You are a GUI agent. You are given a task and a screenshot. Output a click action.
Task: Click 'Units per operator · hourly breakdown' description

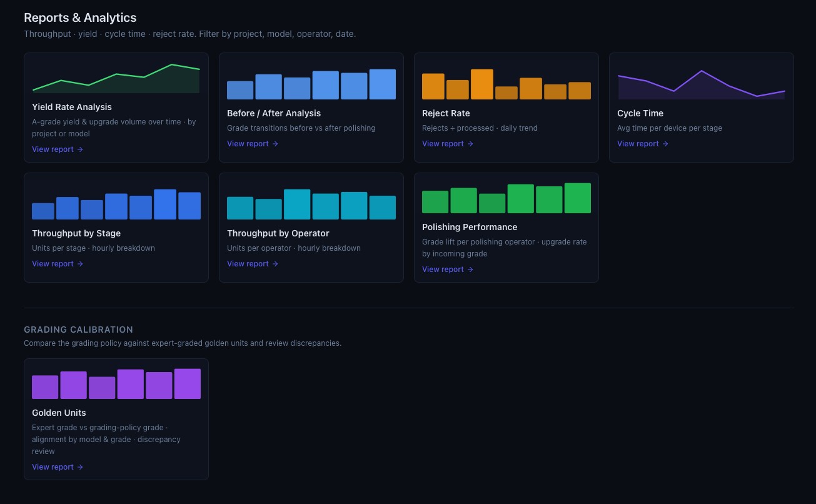294,248
